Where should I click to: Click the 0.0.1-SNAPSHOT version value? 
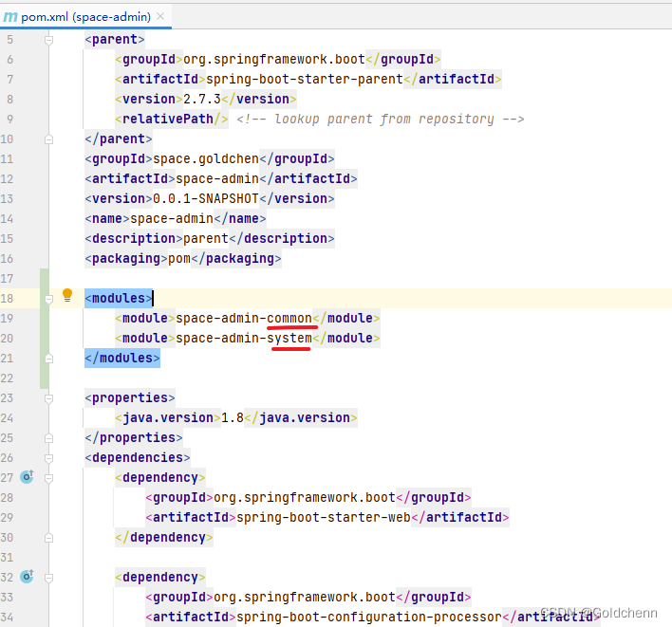click(x=206, y=198)
